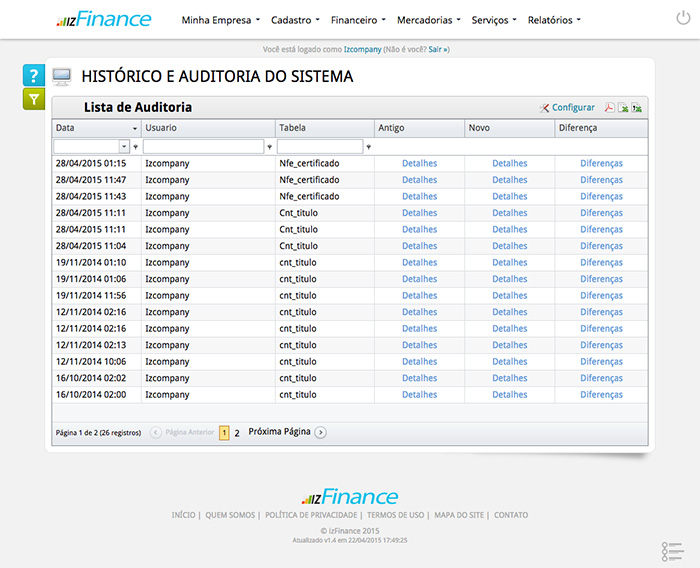Export the audit list to PDF
This screenshot has height=568, width=700.
point(608,108)
